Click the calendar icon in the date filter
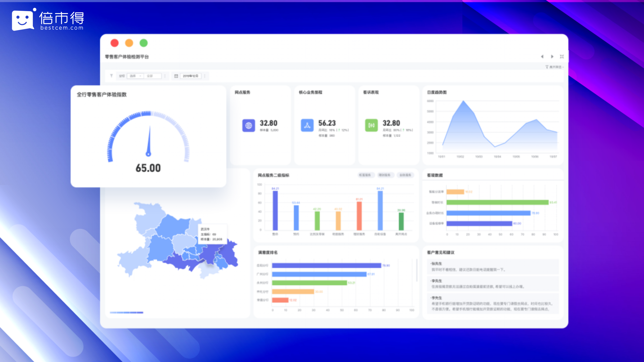 (x=176, y=76)
